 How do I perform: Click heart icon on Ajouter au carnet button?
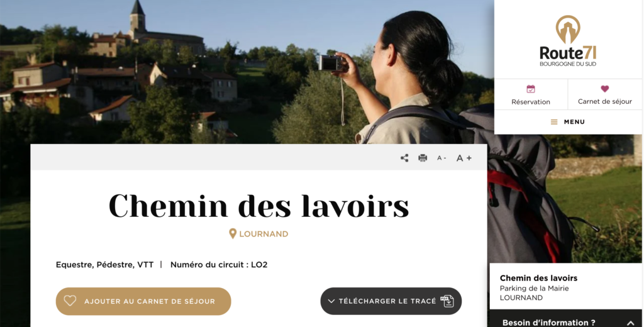click(70, 301)
